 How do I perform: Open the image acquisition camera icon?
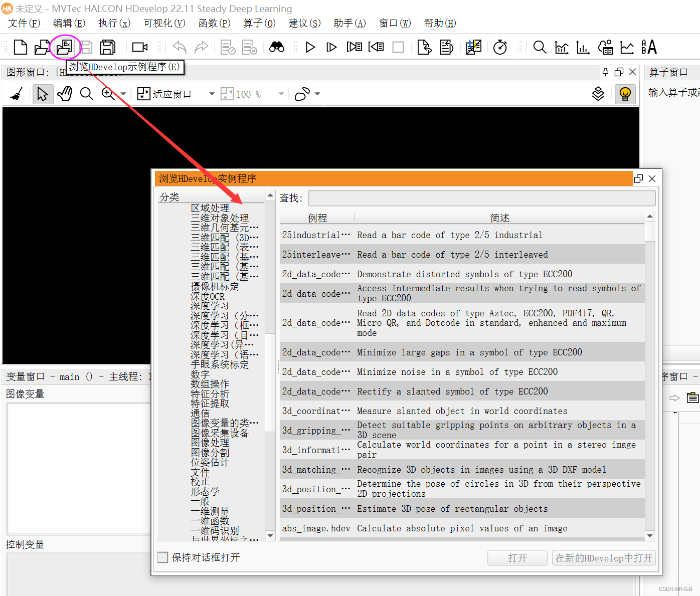click(x=140, y=47)
